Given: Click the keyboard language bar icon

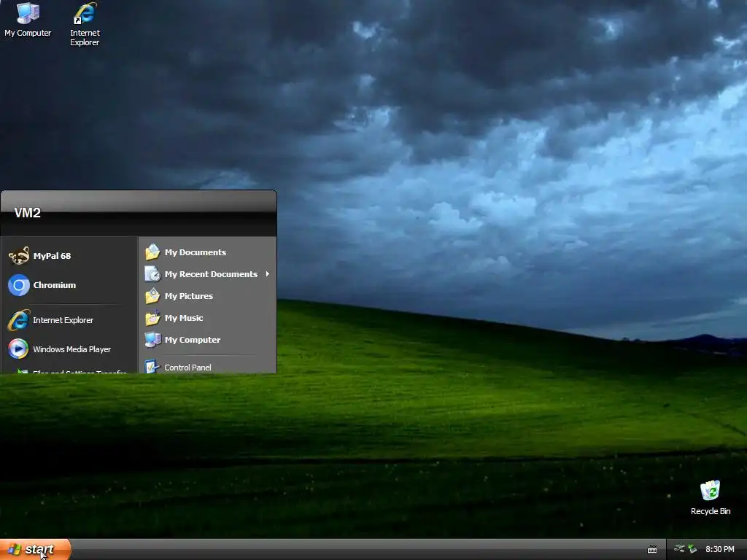Looking at the screenshot, I should click(652, 550).
